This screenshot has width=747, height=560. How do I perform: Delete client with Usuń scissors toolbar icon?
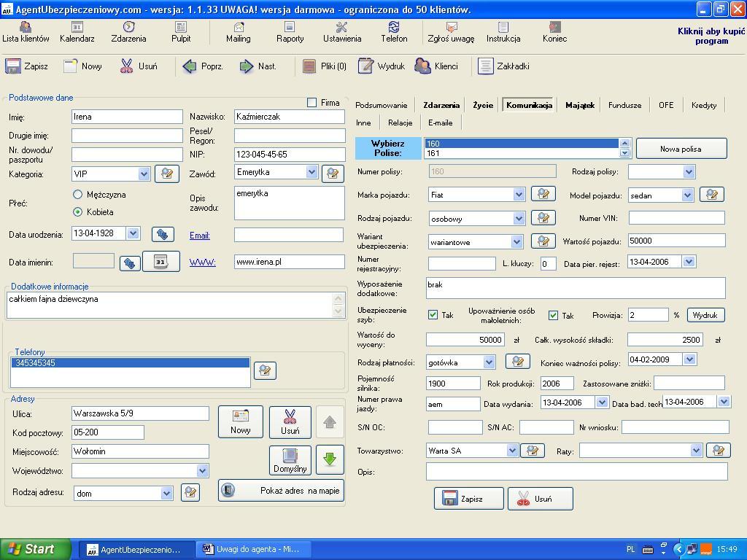139,66
